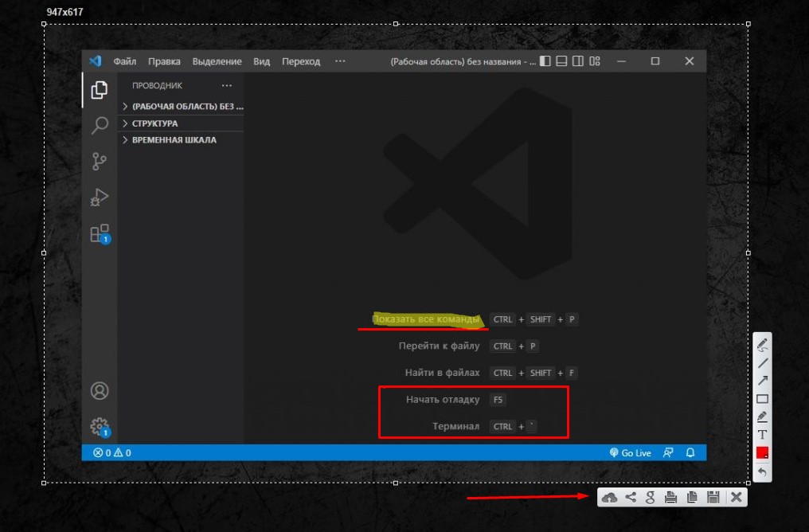809x532 pixels.
Task: Open the Search view in activity bar
Action: 99,125
